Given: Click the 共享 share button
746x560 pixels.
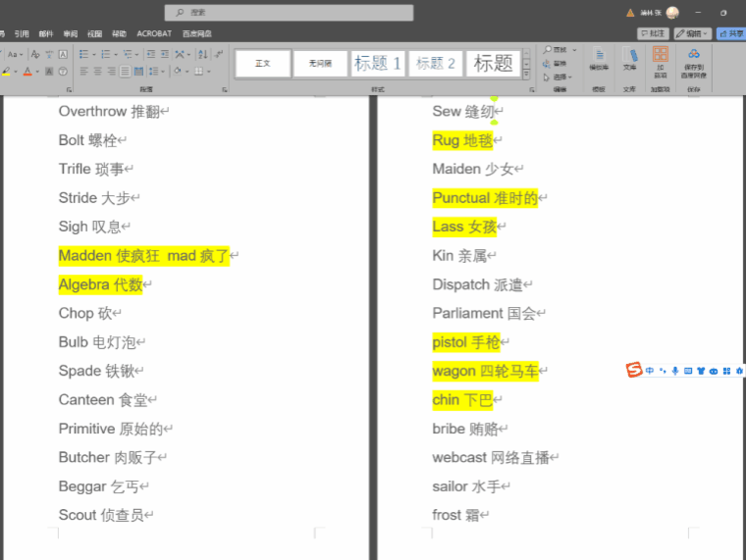Looking at the screenshot, I should [x=731, y=33].
